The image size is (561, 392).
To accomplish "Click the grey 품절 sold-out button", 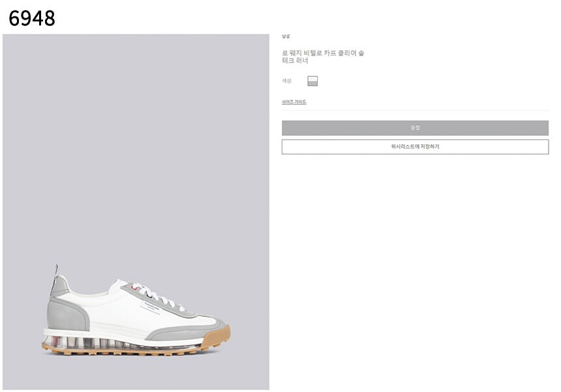I will [x=415, y=128].
